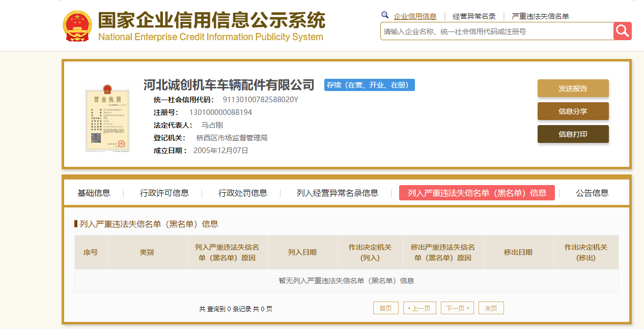
Task: Select the 严重违法失信名单 search category
Action: click(540, 16)
